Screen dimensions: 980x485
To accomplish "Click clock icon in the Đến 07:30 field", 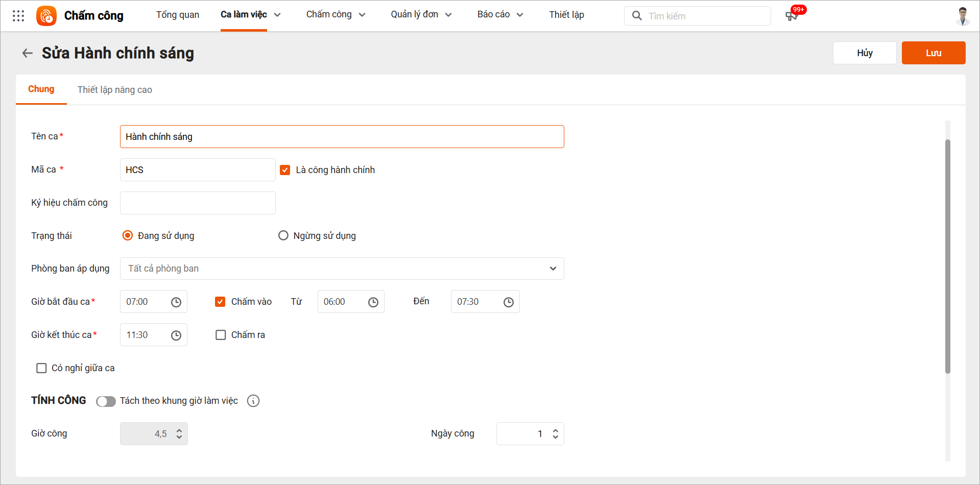I will click(509, 302).
